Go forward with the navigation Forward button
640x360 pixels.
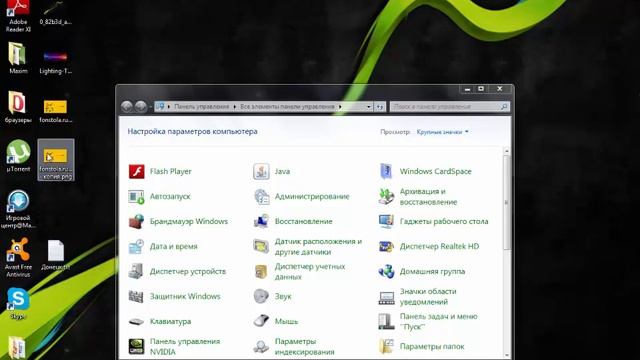click(141, 107)
